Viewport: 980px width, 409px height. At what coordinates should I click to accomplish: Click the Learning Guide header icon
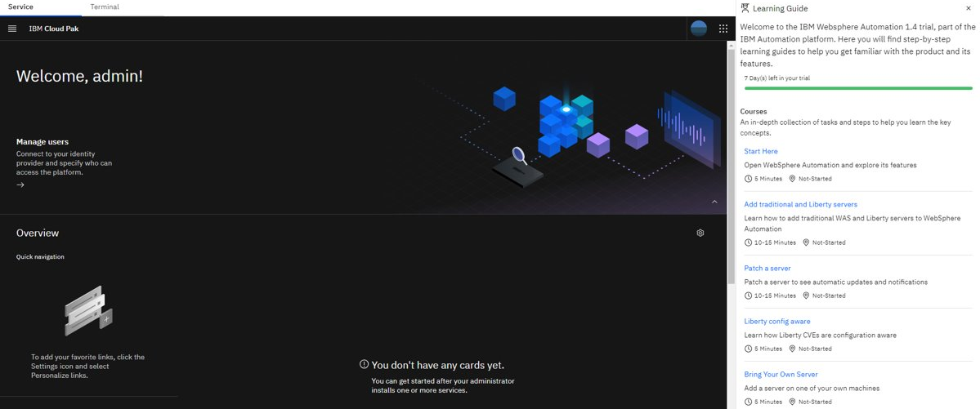(x=745, y=8)
